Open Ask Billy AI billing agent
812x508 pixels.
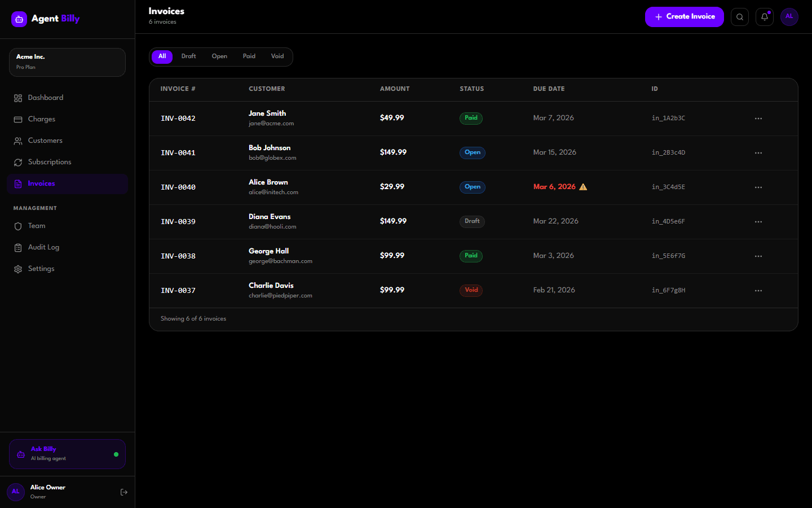pos(67,454)
